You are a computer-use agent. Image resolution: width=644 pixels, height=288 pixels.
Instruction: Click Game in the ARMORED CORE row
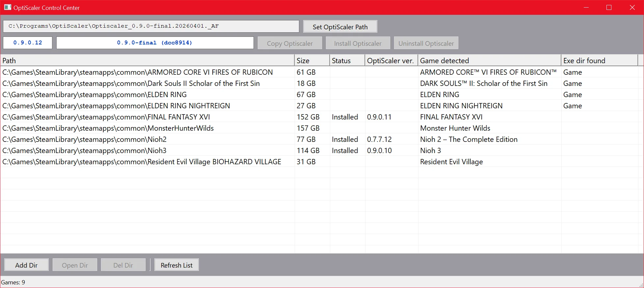(x=573, y=72)
